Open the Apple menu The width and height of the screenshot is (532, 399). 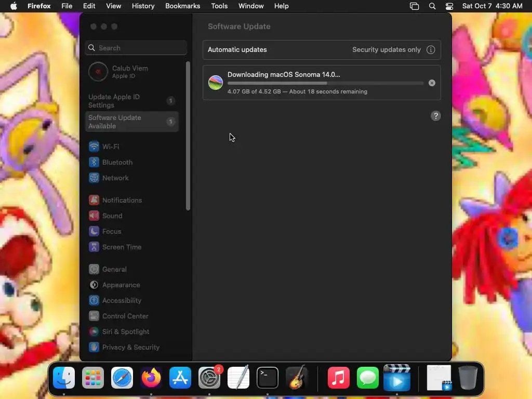pyautogui.click(x=14, y=6)
